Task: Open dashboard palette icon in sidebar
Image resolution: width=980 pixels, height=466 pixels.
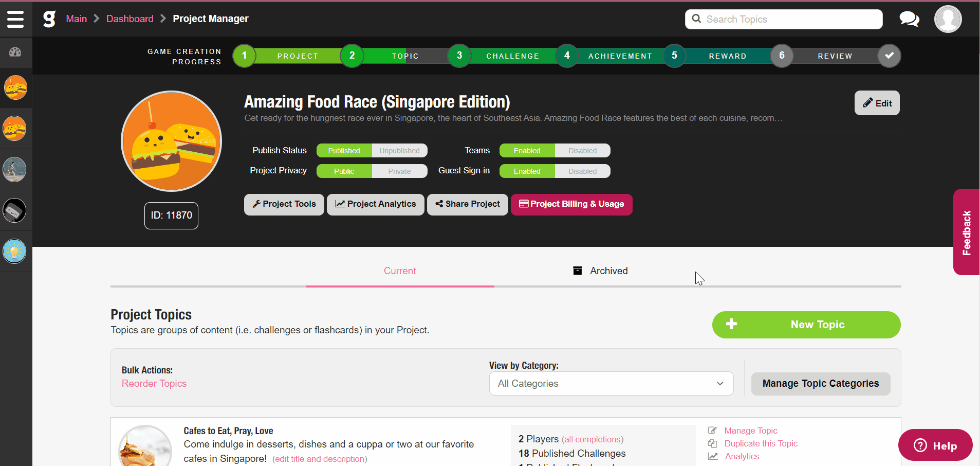Action: click(15, 52)
